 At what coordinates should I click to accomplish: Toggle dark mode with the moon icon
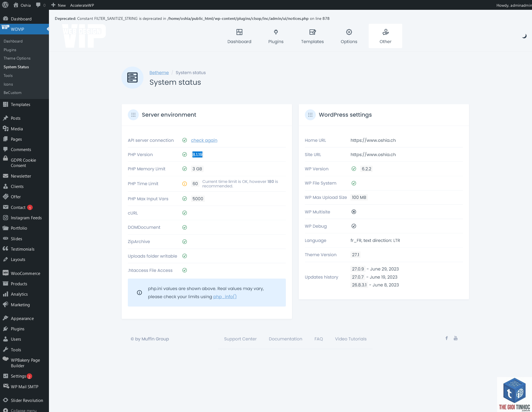(x=524, y=36)
